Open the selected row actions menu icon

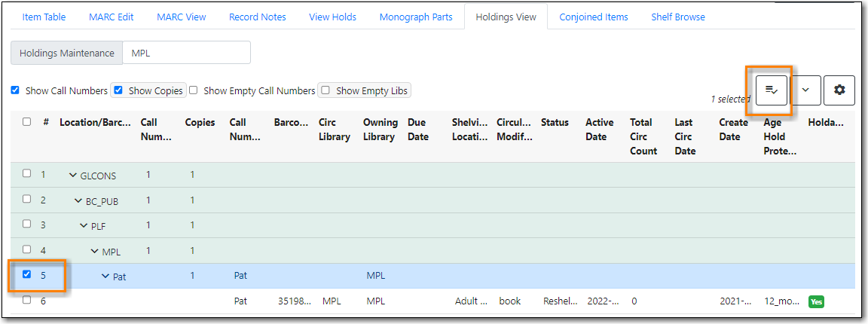[771, 90]
